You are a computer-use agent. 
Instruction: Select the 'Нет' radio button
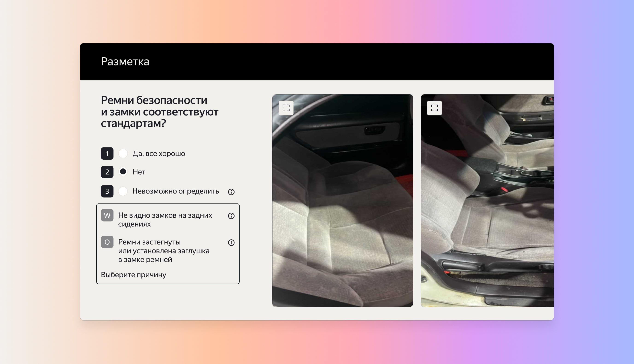click(123, 172)
